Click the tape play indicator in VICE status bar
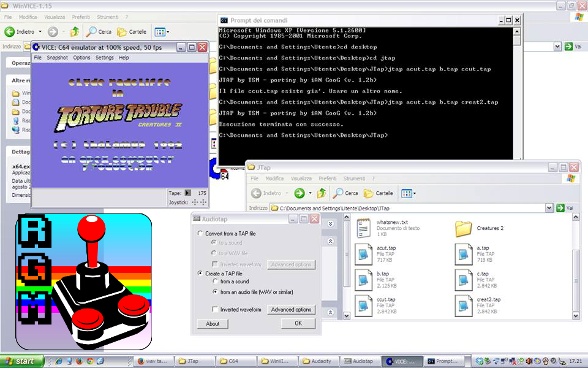This screenshot has height=368, width=588. point(188,193)
